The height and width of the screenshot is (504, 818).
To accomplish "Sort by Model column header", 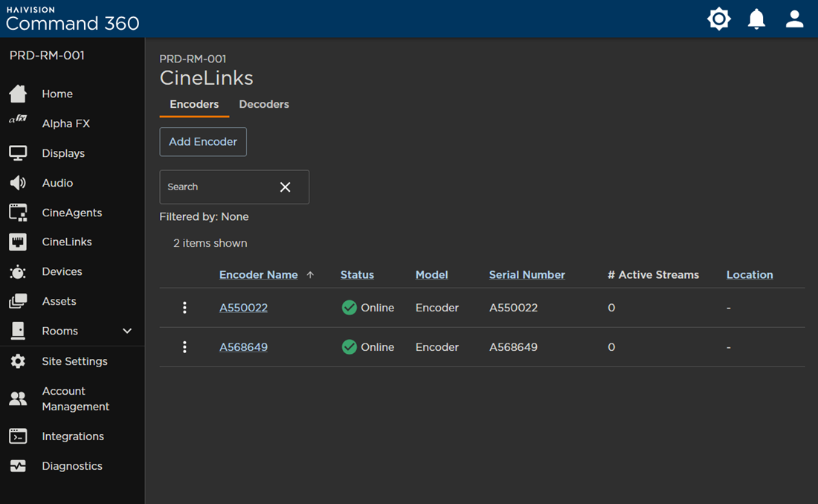I will [x=431, y=275].
